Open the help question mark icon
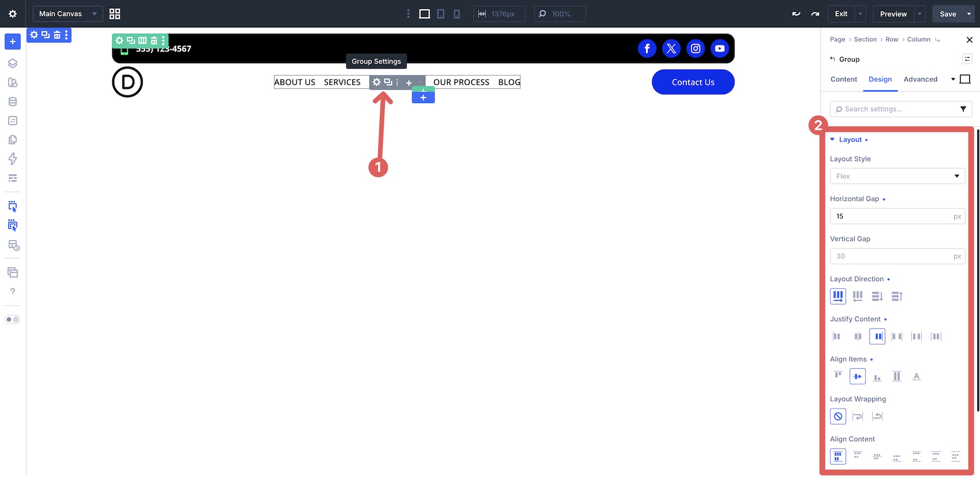Image resolution: width=980 pixels, height=481 pixels. [13, 291]
